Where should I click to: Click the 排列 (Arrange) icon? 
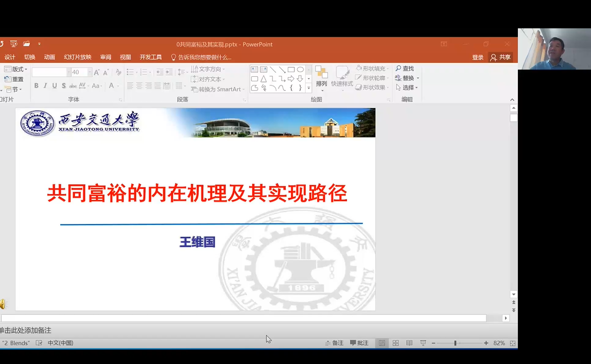coord(321,76)
